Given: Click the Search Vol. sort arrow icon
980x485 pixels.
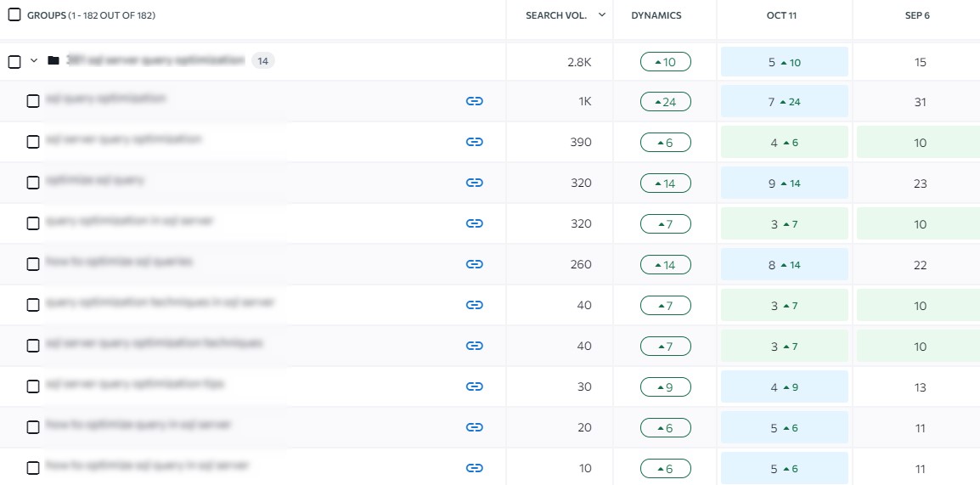Looking at the screenshot, I should [602, 15].
